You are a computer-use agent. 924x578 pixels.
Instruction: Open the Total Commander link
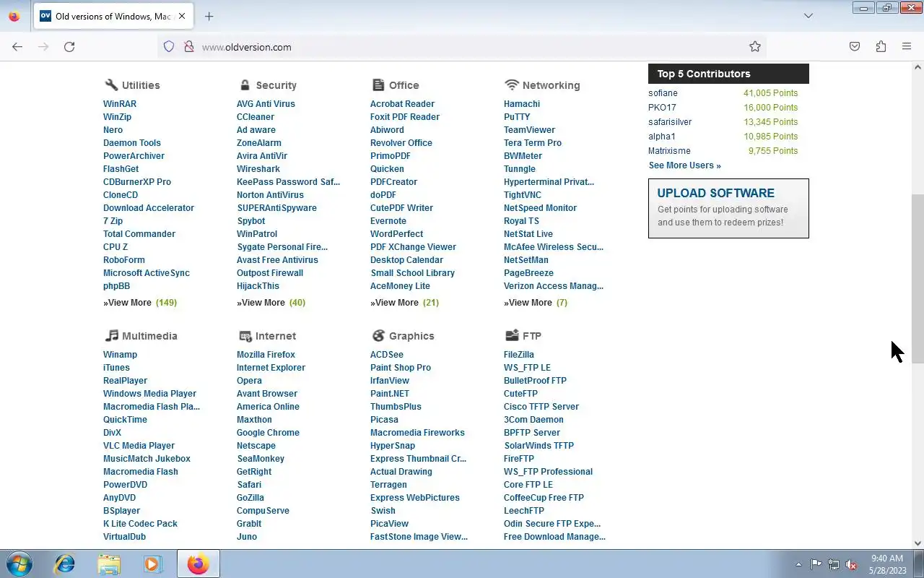(x=139, y=234)
